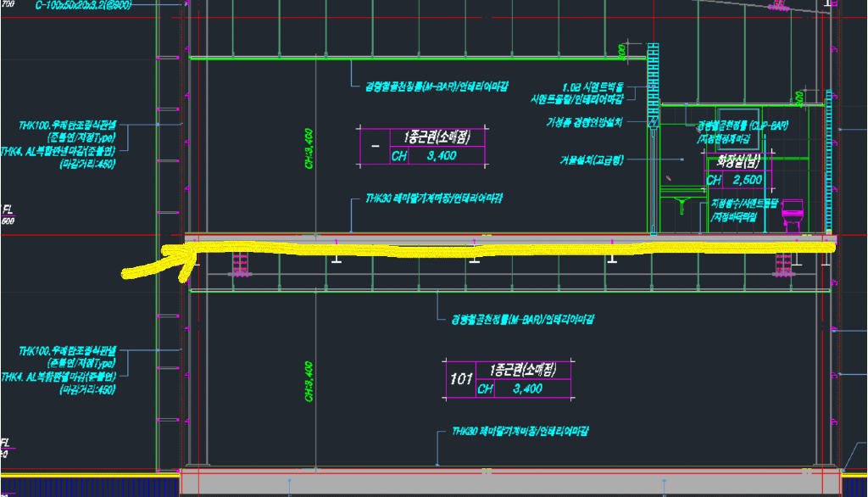Select the upper green CH:3,400 vertical dimension
The width and height of the screenshot is (868, 497).
click(x=309, y=148)
